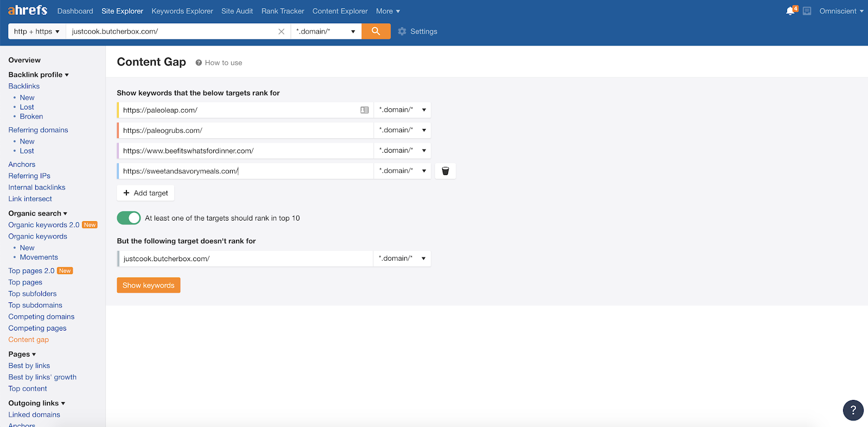
Task: Open the mode dropdown for sweetandsavorymeals.com
Action: [x=403, y=171]
